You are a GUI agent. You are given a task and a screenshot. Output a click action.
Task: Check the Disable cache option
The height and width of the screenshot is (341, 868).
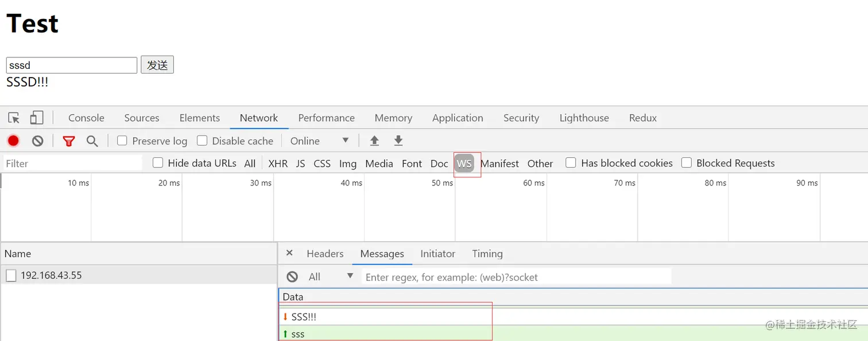click(x=202, y=141)
